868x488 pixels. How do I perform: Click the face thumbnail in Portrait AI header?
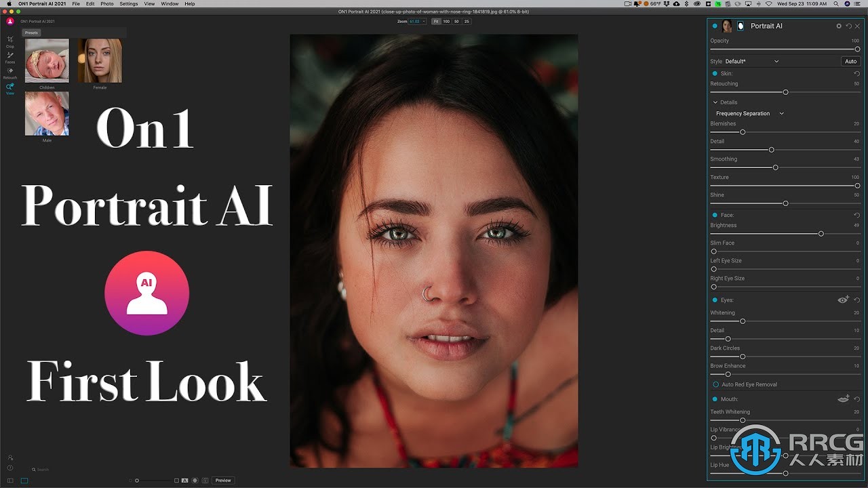pos(727,26)
